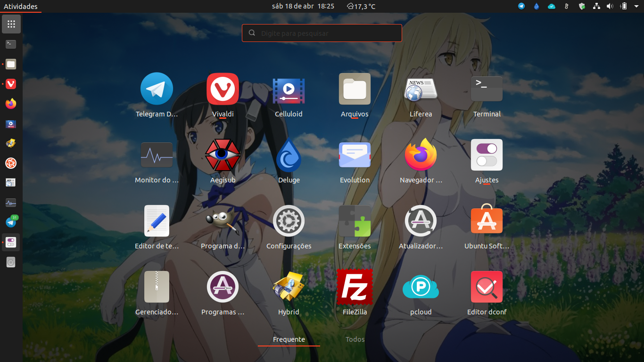Viewport: 644px width, 362px height.
Task: Click the battery charging status icon
Action: tap(624, 6)
